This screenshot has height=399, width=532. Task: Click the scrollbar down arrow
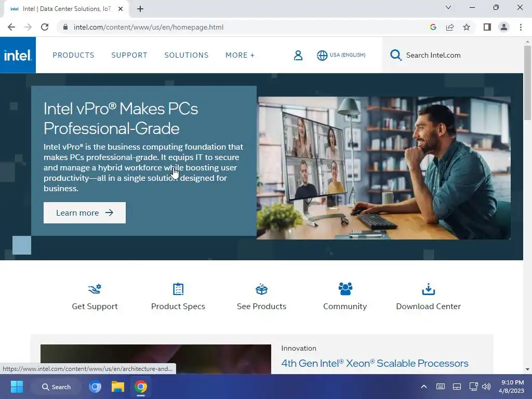527,369
